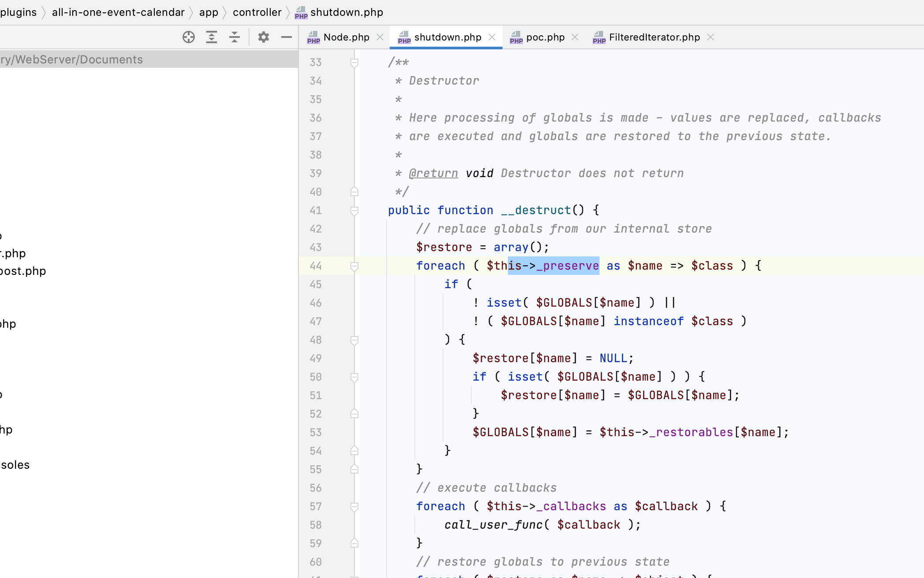This screenshot has width=924, height=578.
Task: Click line number 41 in the gutter
Action: [x=316, y=210]
